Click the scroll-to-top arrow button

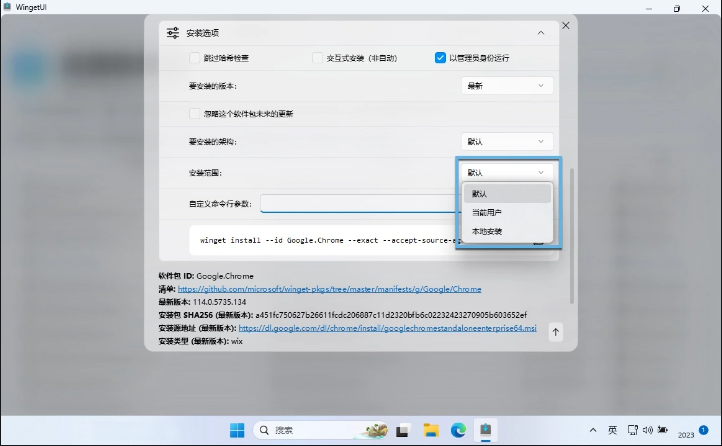tap(556, 332)
